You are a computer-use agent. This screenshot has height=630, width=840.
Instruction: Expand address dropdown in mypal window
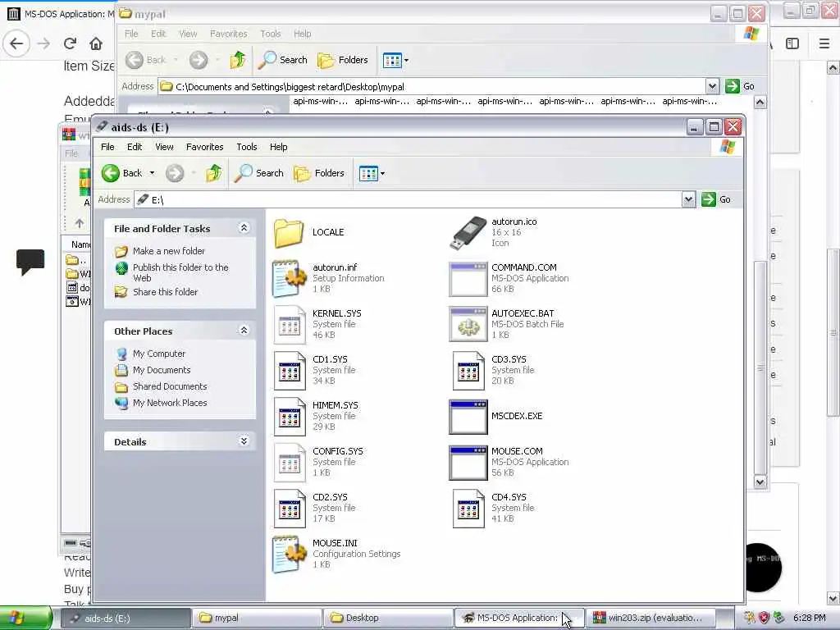coord(712,86)
